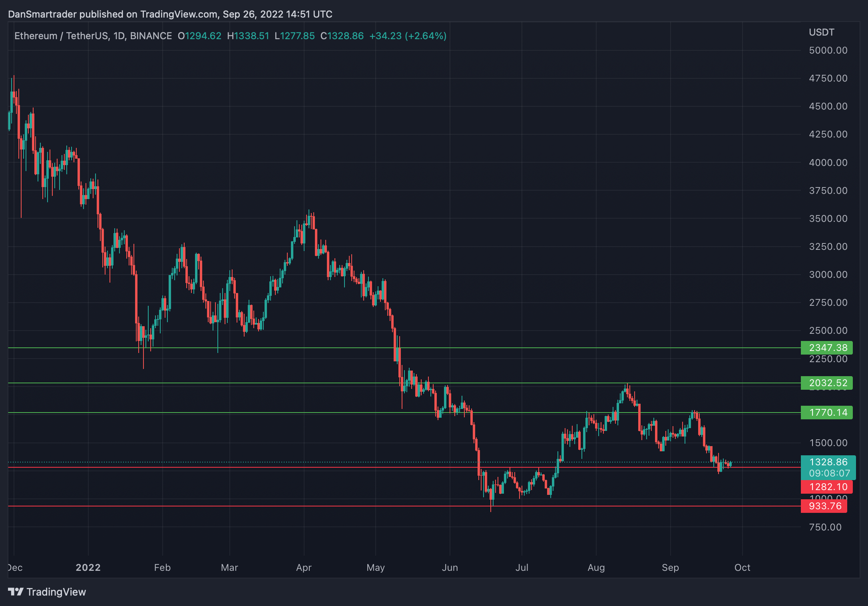Click the Oct label on time axis
Screen dimensions: 868x606
pyautogui.click(x=743, y=568)
